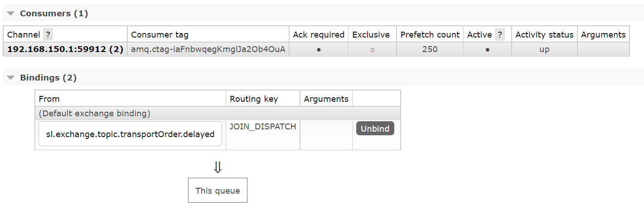Collapse the Consumers section triangle
The width and height of the screenshot is (644, 209).
(11, 14)
